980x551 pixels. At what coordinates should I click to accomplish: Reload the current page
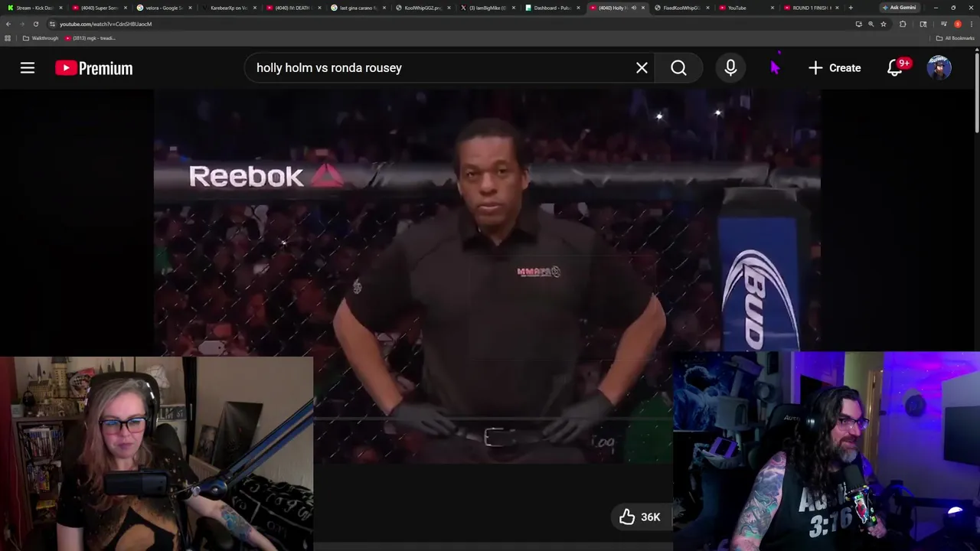35,24
